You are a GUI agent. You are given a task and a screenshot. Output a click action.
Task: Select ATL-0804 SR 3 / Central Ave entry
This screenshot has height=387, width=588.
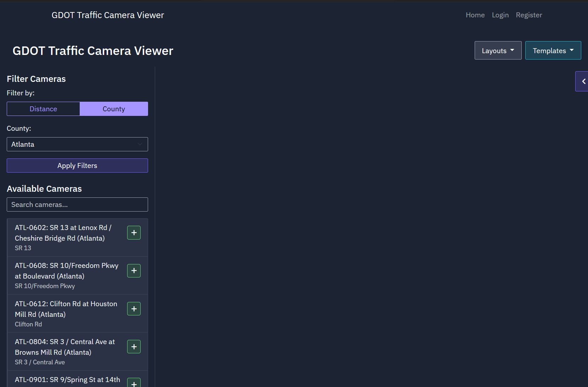pos(78,352)
